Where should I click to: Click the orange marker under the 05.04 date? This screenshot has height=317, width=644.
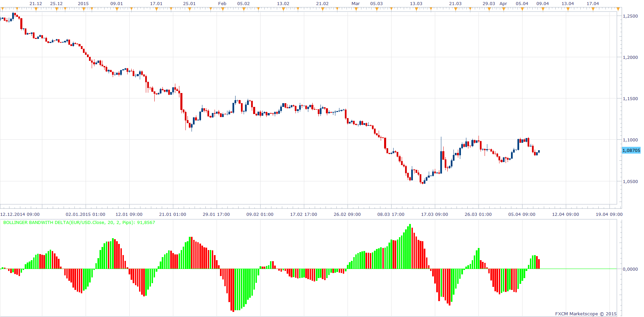[x=522, y=9]
